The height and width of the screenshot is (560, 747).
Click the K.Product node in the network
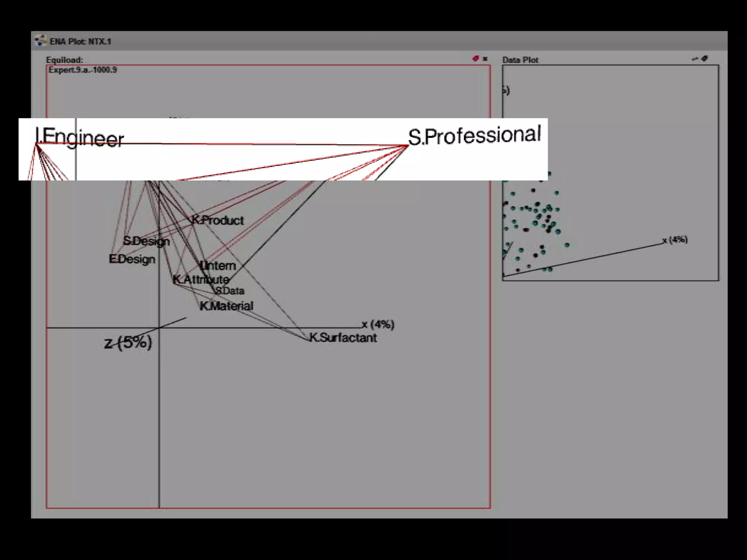218,220
